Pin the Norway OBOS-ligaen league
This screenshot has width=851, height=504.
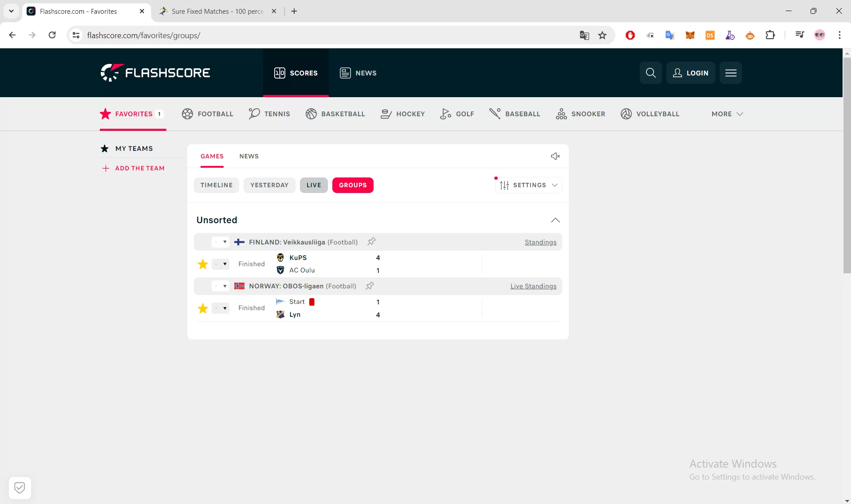click(x=370, y=286)
